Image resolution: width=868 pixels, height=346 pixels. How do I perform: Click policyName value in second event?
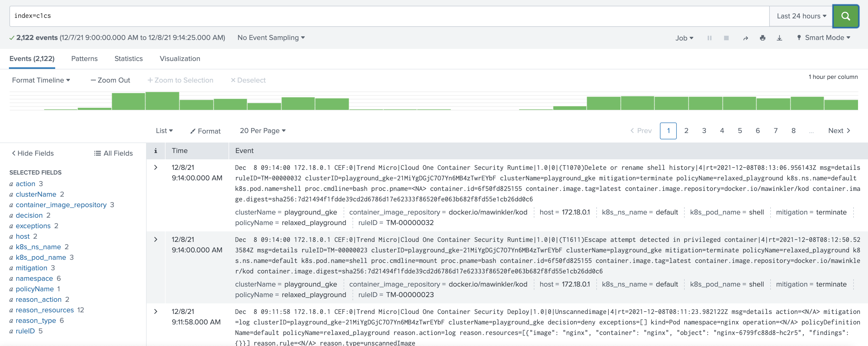coord(314,295)
